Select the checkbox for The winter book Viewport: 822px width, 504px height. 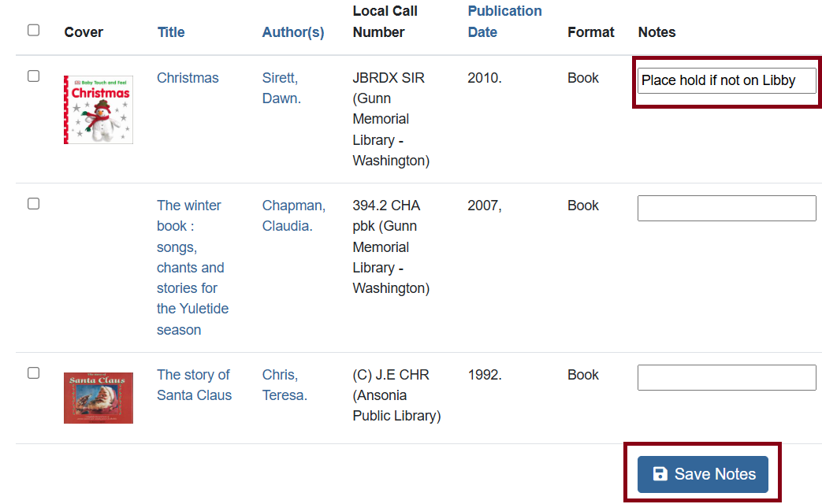click(x=33, y=204)
